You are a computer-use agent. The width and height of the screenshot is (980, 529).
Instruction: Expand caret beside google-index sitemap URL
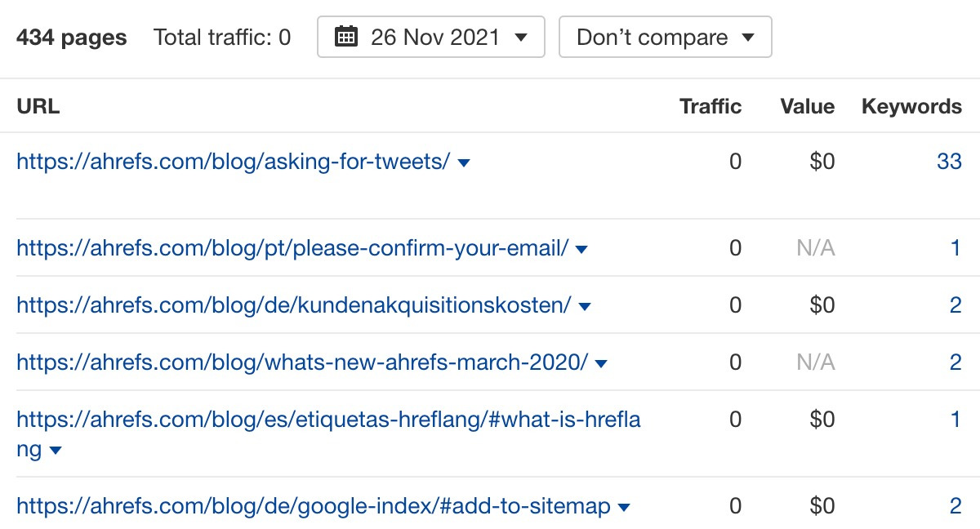[x=624, y=506]
